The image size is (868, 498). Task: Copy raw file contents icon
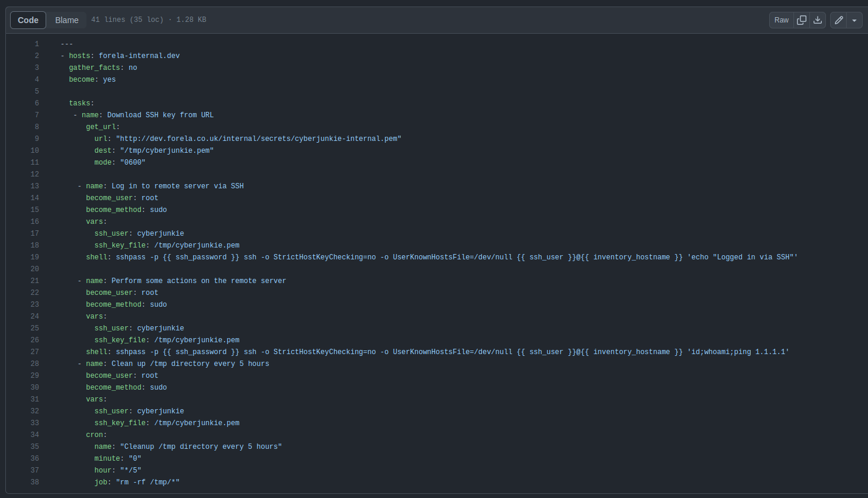tap(802, 20)
